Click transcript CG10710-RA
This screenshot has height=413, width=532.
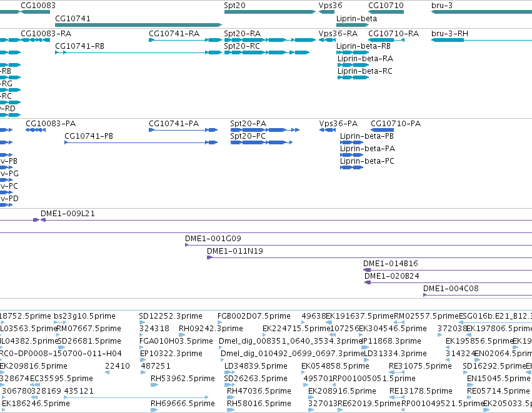point(393,34)
